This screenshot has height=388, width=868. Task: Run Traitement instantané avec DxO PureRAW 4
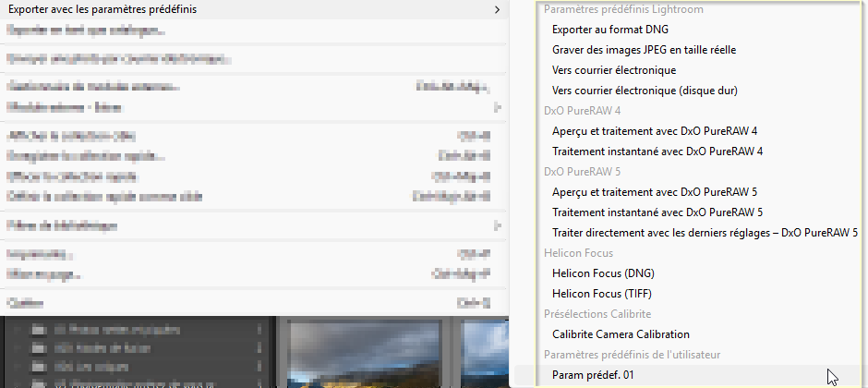[657, 152]
